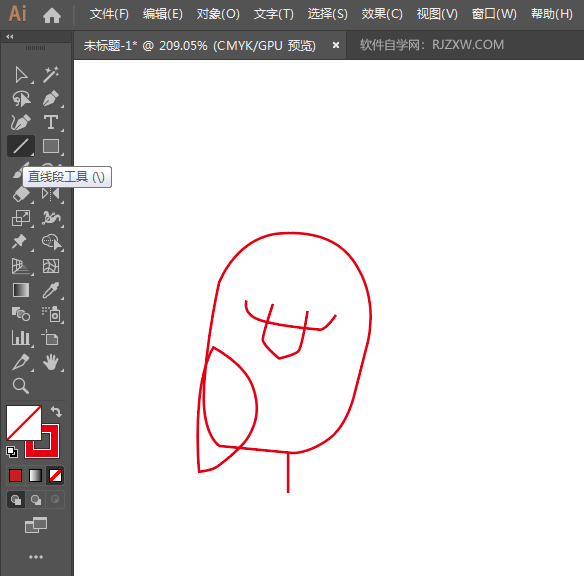The image size is (584, 576).
Task: Select the Gradient tool
Action: tap(21, 290)
